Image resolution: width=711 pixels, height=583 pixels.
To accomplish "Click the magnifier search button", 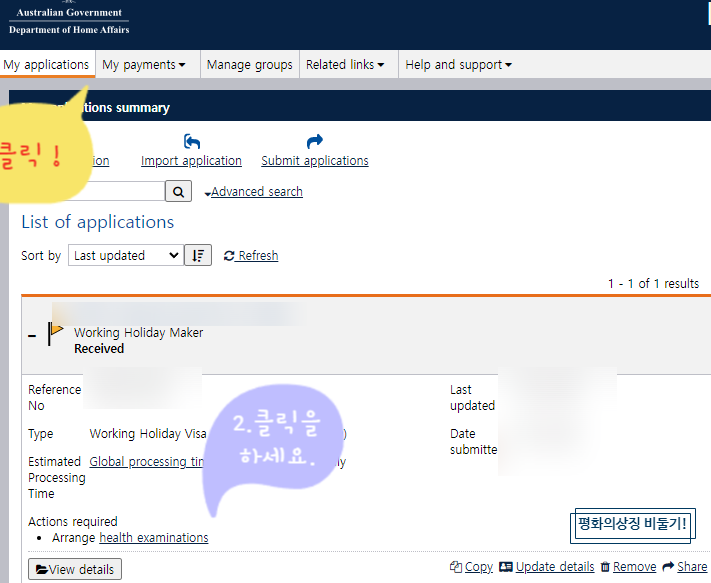I will coord(178,191).
